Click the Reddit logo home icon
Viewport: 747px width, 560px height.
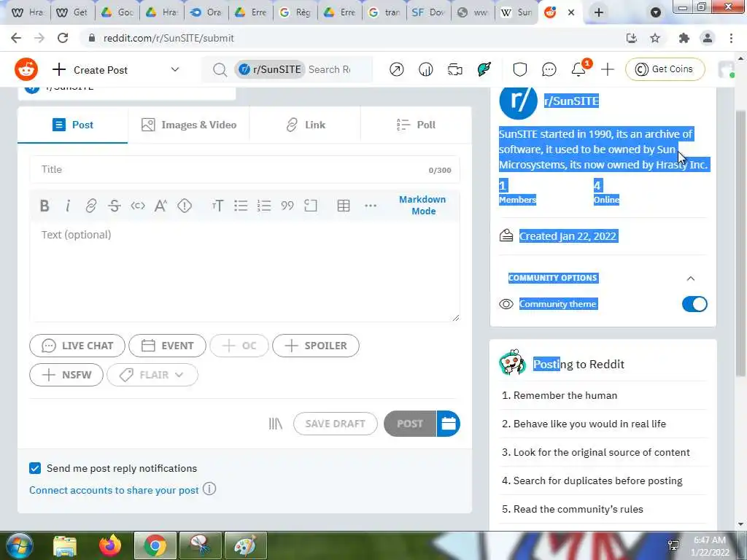pyautogui.click(x=26, y=69)
